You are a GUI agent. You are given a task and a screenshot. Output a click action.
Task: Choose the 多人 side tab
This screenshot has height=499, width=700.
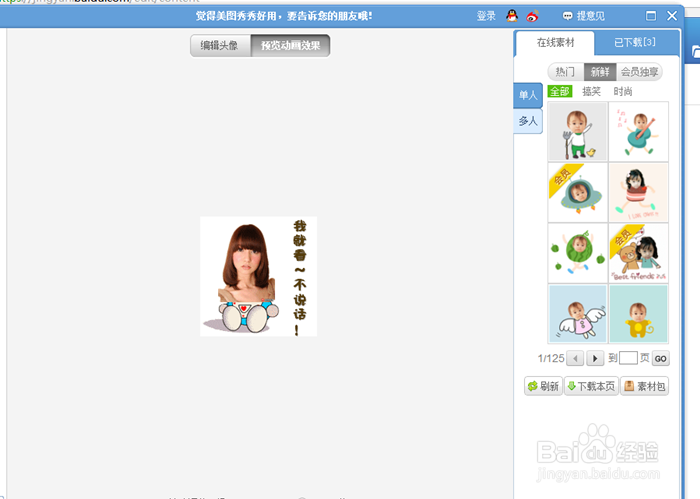point(528,121)
